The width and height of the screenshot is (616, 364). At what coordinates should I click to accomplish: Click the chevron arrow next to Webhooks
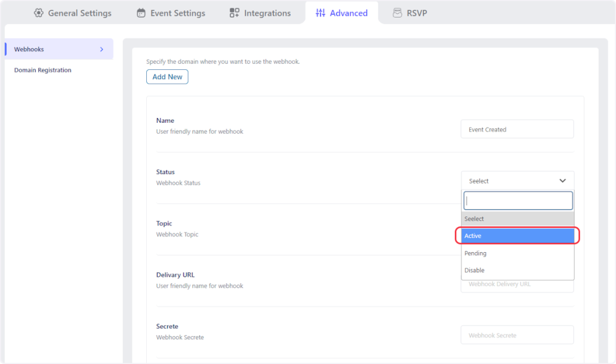[x=102, y=49]
